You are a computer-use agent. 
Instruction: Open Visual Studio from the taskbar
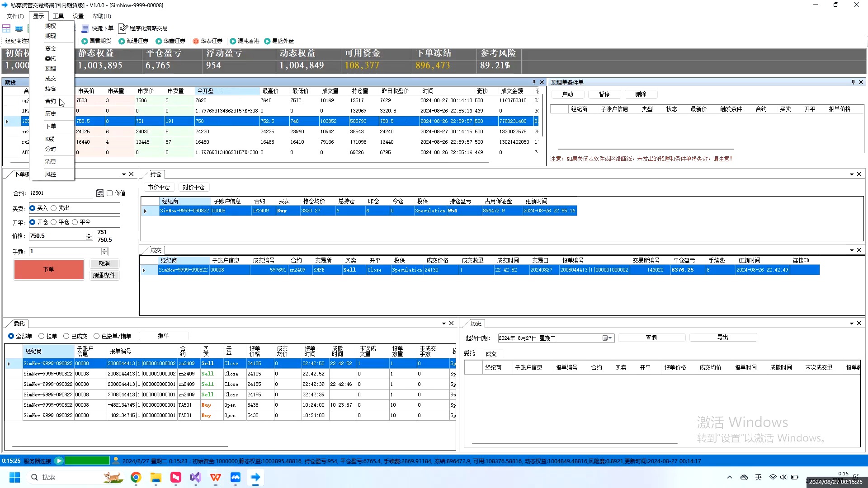point(196,477)
